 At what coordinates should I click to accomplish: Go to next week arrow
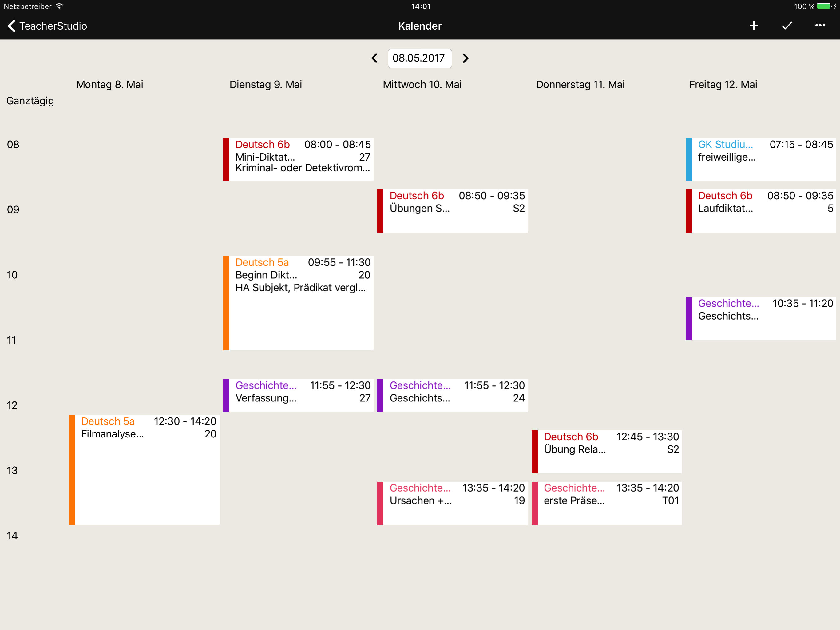click(465, 58)
